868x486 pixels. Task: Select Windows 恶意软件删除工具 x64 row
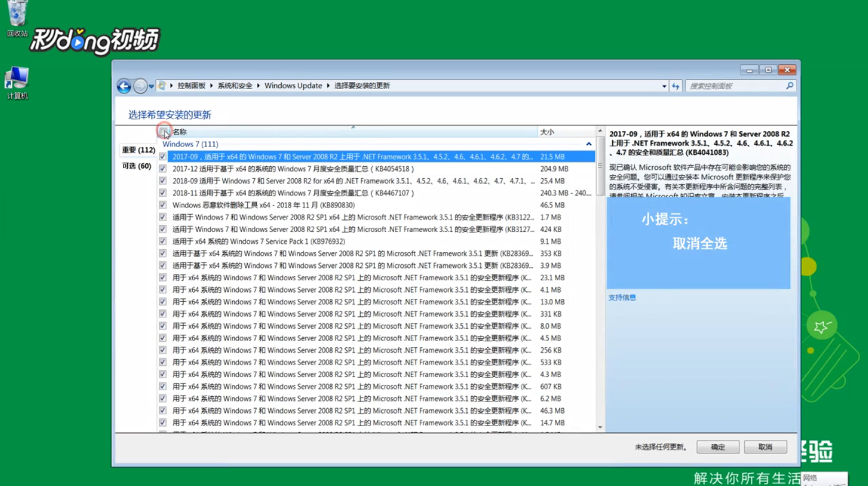(381, 205)
